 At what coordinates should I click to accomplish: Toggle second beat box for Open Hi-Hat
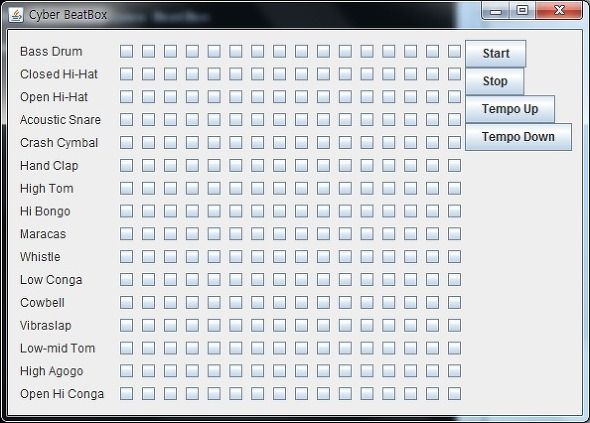click(148, 97)
